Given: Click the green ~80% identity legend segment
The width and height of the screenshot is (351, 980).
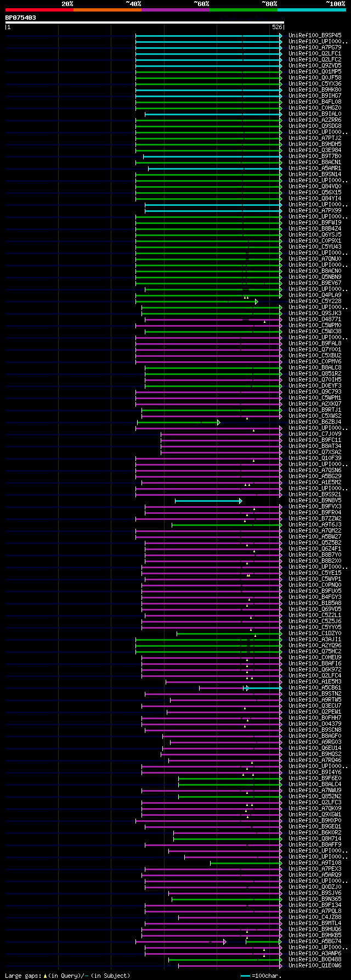Looking at the screenshot, I should [243, 10].
